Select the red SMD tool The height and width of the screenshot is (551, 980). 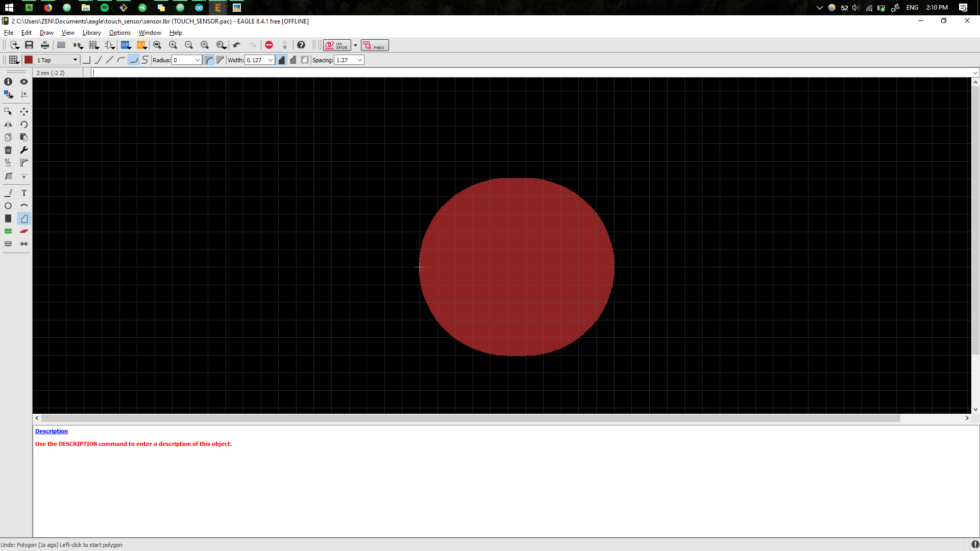point(24,231)
